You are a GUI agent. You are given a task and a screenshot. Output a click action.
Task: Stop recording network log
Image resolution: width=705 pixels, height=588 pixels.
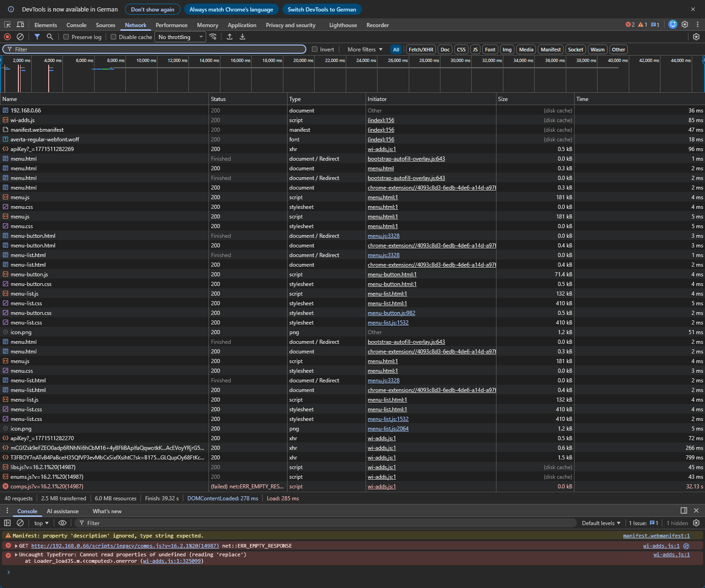point(7,37)
